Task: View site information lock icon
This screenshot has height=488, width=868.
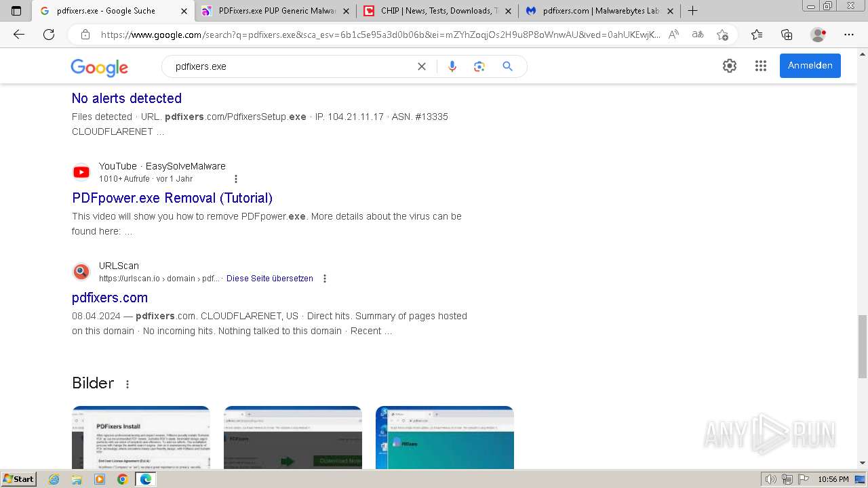Action: pyautogui.click(x=85, y=35)
